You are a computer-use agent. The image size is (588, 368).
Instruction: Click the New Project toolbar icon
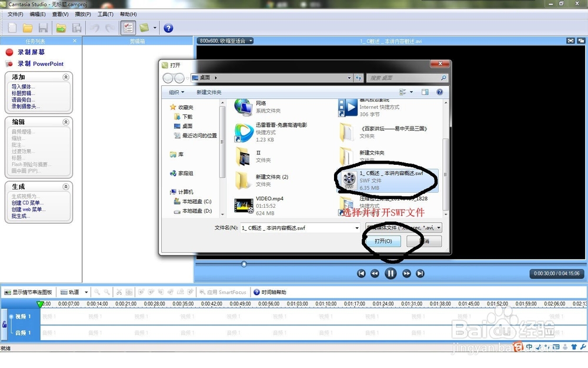pos(12,28)
